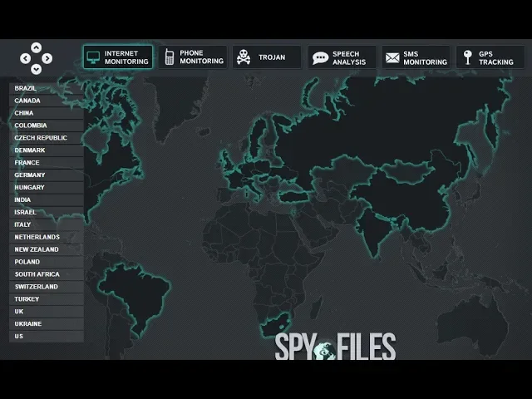Choose Canada from the country list
Screen dimensions: 532x399
[x=47, y=101]
